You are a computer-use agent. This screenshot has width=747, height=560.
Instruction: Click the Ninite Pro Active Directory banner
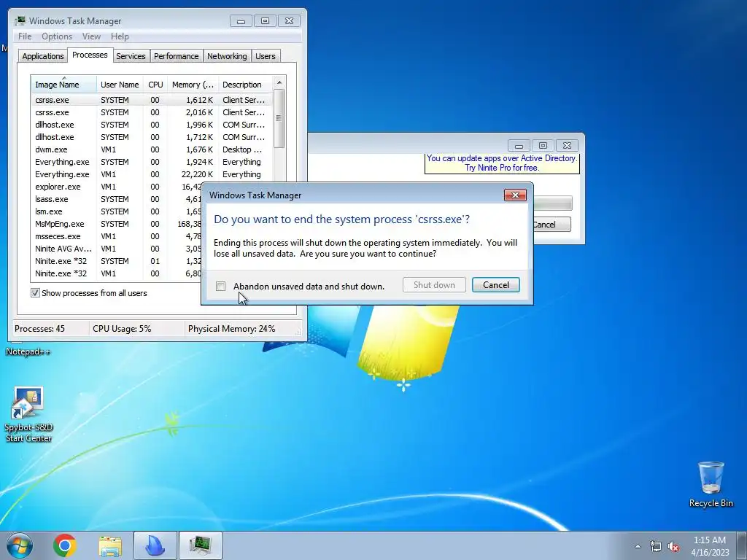[x=502, y=163]
